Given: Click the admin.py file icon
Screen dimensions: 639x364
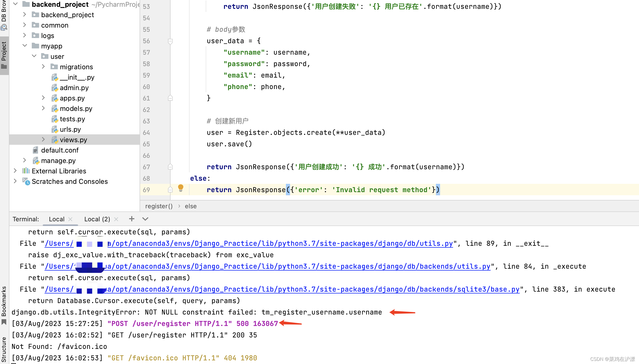Looking at the screenshot, I should tap(55, 88).
